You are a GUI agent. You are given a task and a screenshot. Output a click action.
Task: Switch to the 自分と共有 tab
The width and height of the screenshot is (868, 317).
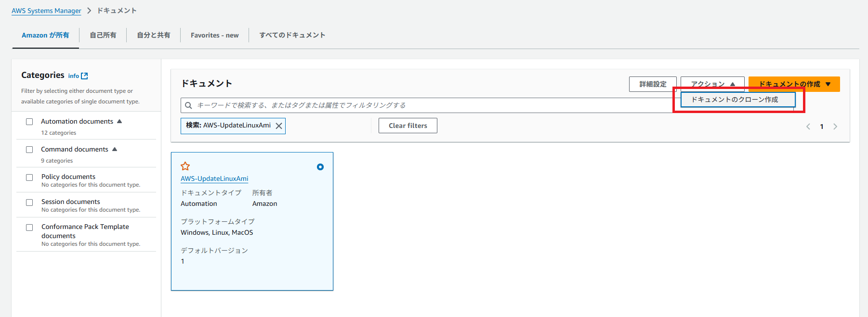154,35
